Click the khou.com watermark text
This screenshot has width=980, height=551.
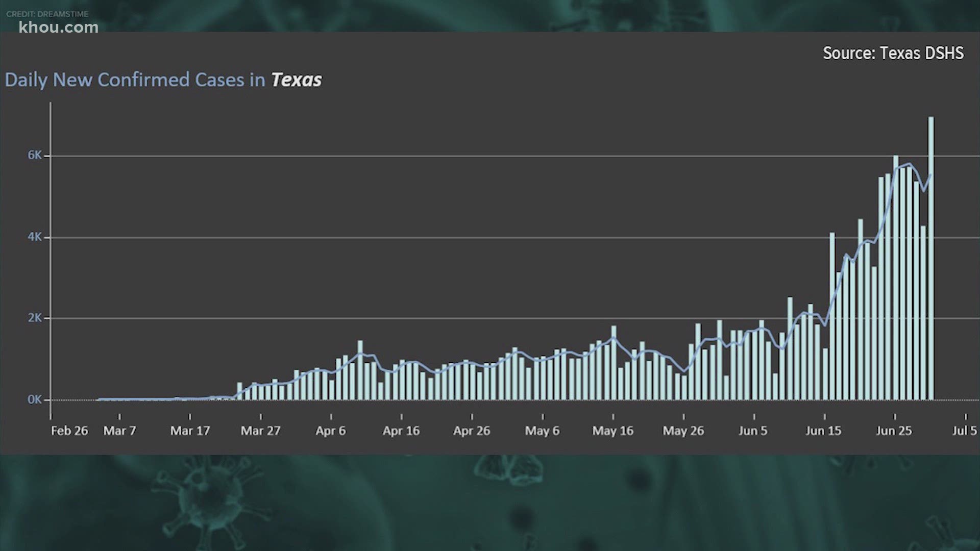(59, 28)
